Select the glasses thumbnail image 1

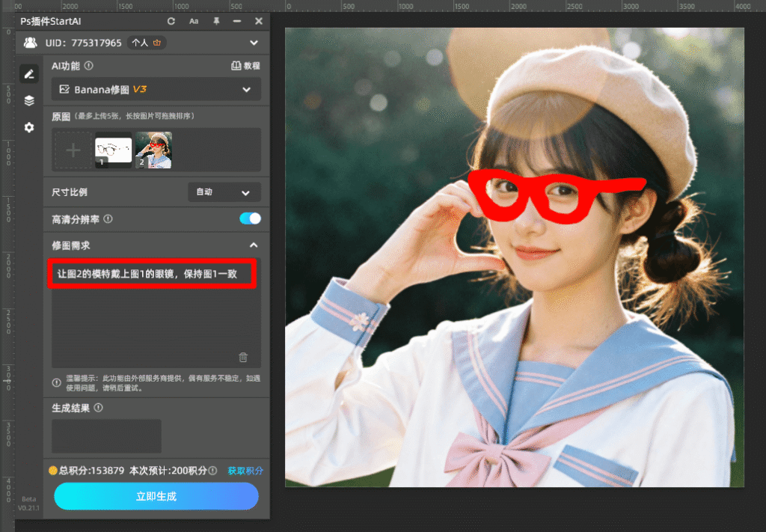tap(113, 150)
